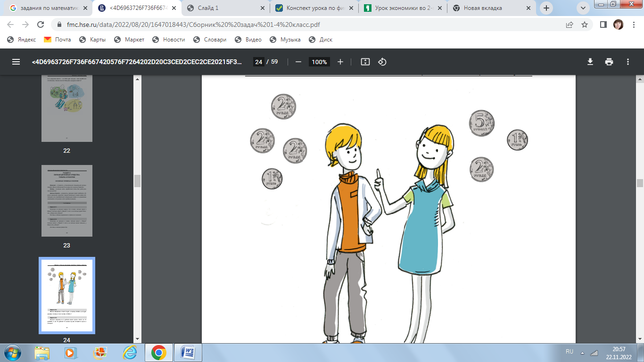Go back in the browser
The width and height of the screenshot is (644, 362).
pos(10,25)
